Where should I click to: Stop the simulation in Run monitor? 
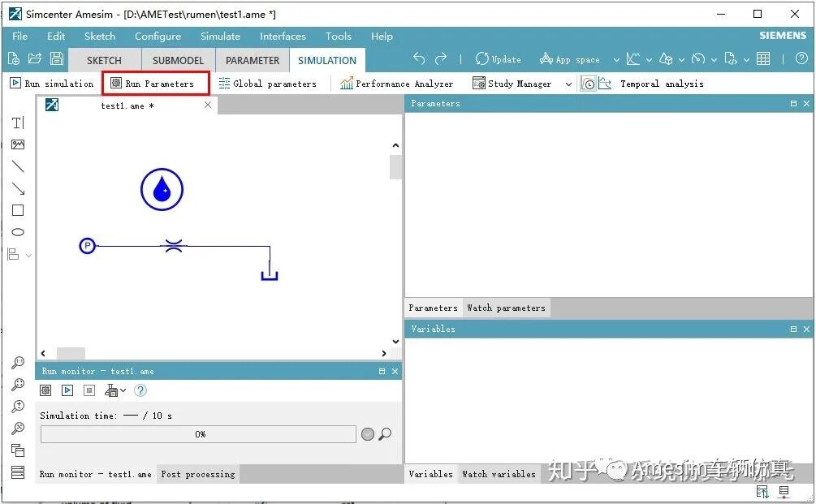point(89,390)
